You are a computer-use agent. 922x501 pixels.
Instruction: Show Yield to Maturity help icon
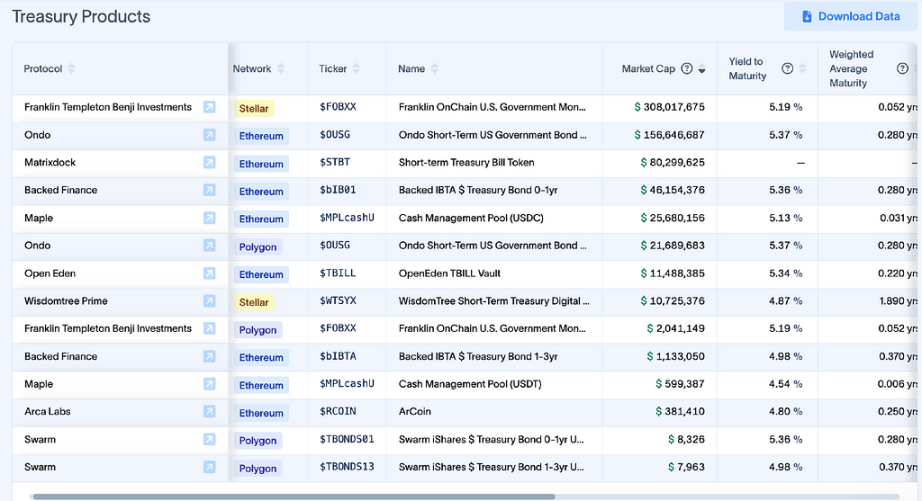[787, 69]
